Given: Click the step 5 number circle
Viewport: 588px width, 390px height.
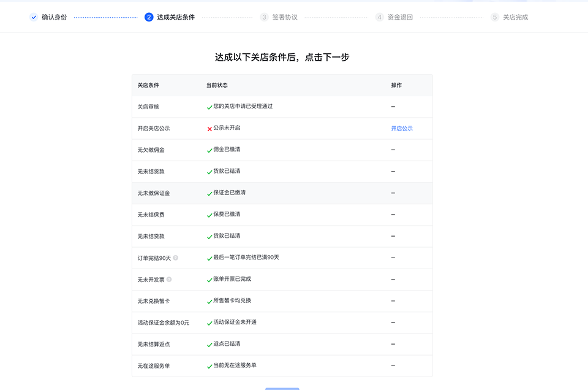Looking at the screenshot, I should [495, 17].
